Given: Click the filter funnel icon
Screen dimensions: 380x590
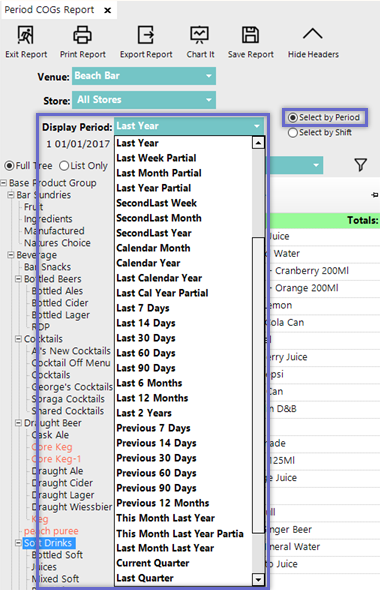Looking at the screenshot, I should [360, 165].
